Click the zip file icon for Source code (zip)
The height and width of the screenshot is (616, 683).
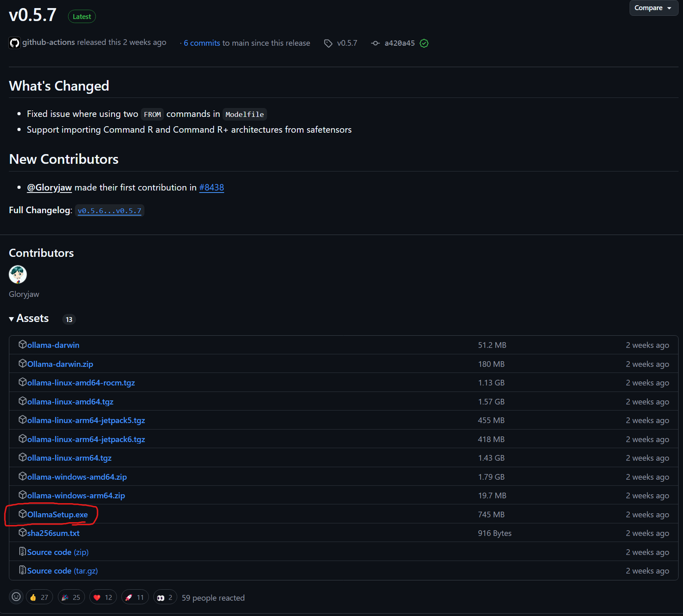tap(23, 552)
